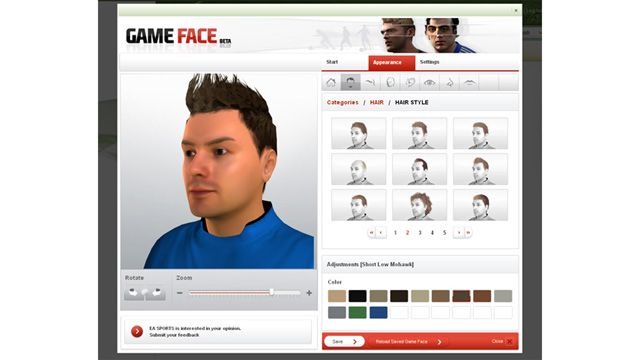
Task: Pick the slate gray hair color
Action: (x=337, y=313)
